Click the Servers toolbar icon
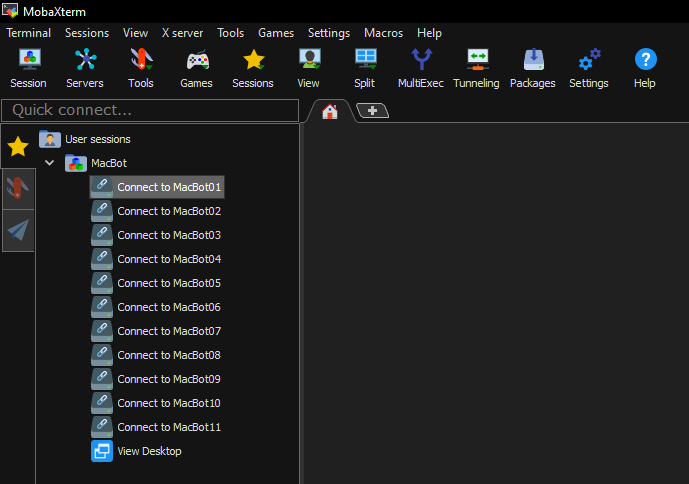The image size is (689, 484). (x=85, y=67)
